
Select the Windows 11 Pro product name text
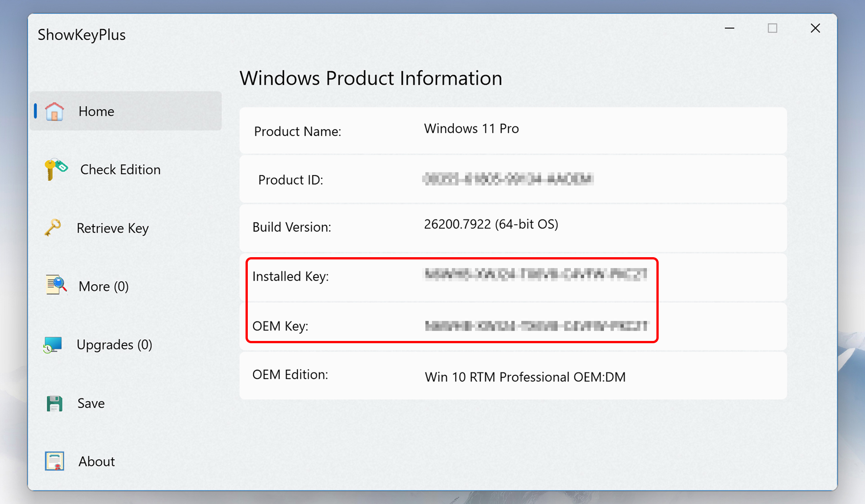[x=471, y=129]
